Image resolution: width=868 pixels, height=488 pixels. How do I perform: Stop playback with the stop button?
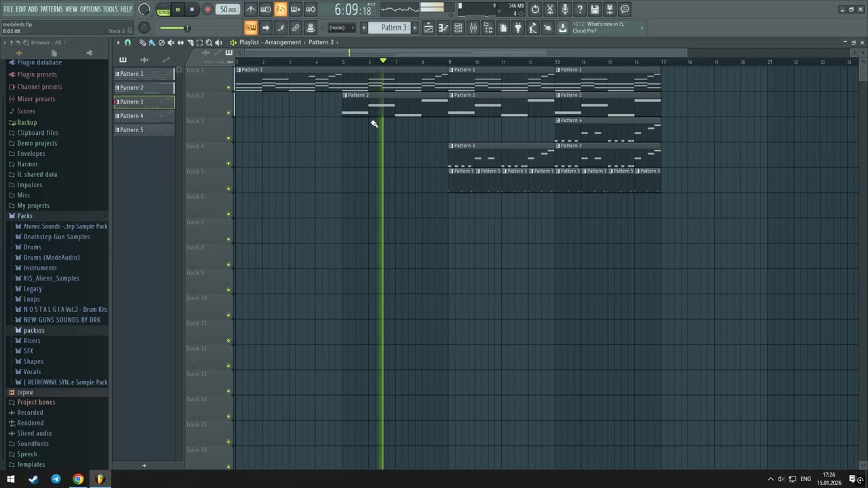pos(192,9)
